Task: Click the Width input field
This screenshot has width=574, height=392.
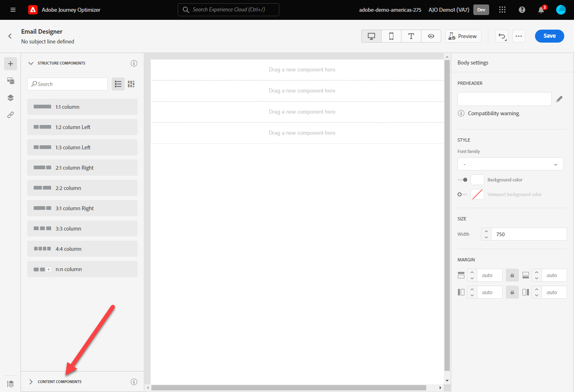Action: coord(529,234)
